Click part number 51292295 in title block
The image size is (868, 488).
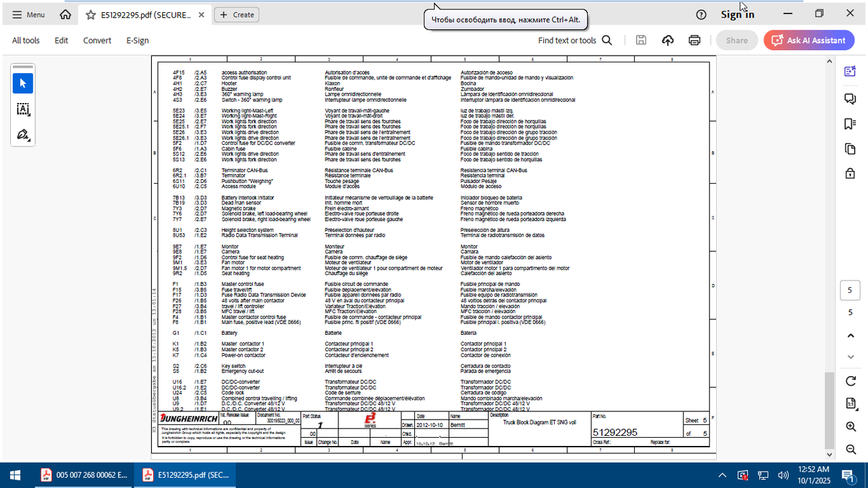[x=615, y=432]
